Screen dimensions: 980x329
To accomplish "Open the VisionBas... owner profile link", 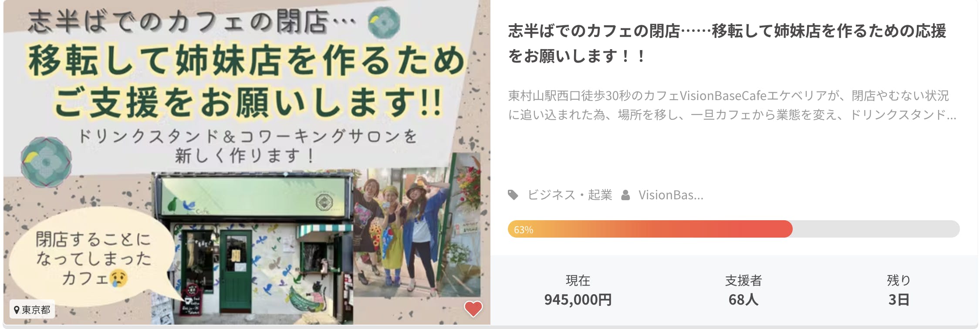I will click(x=671, y=195).
